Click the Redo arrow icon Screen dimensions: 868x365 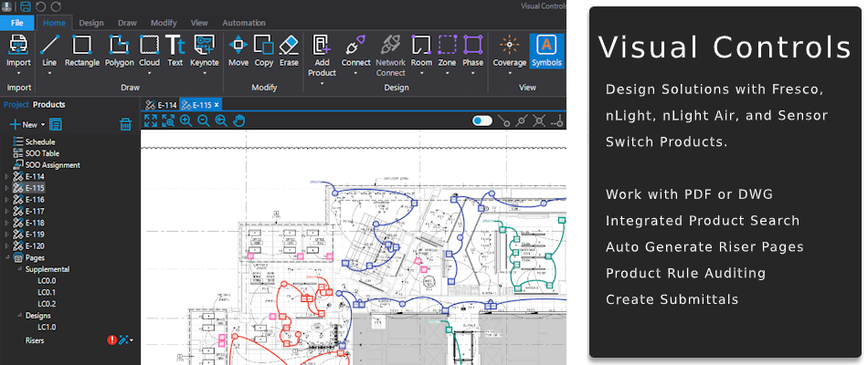[56, 6]
